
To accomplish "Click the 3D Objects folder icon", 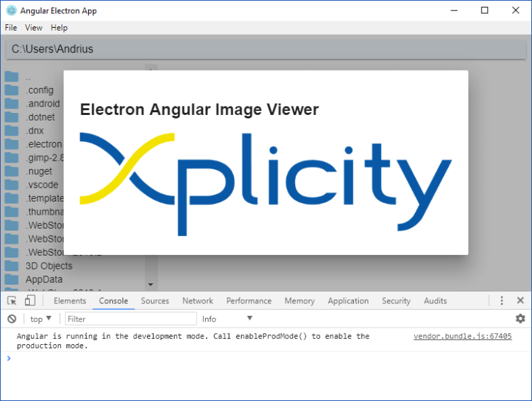I will point(12,266).
